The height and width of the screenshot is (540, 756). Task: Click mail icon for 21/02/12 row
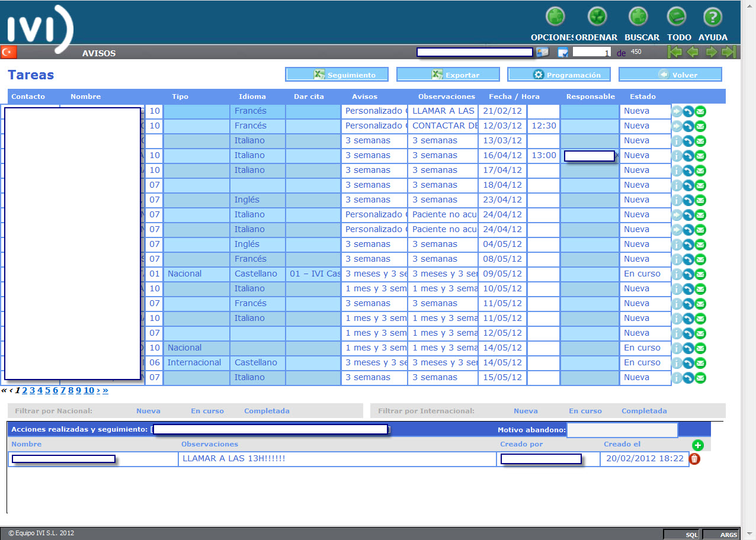pos(700,111)
